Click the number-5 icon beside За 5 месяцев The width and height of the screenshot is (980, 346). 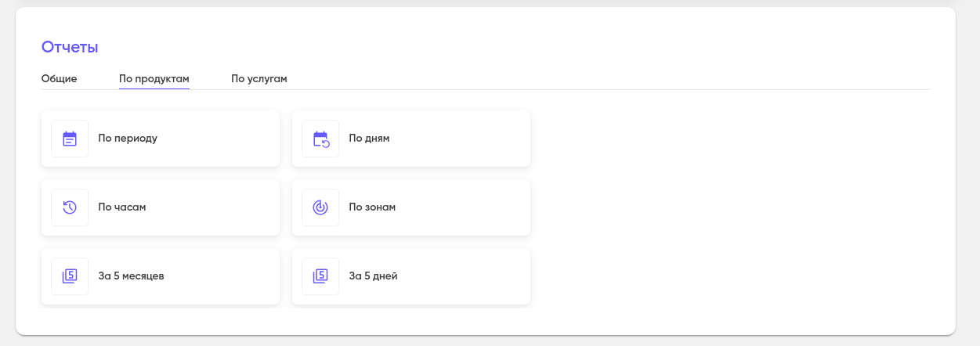(x=70, y=276)
